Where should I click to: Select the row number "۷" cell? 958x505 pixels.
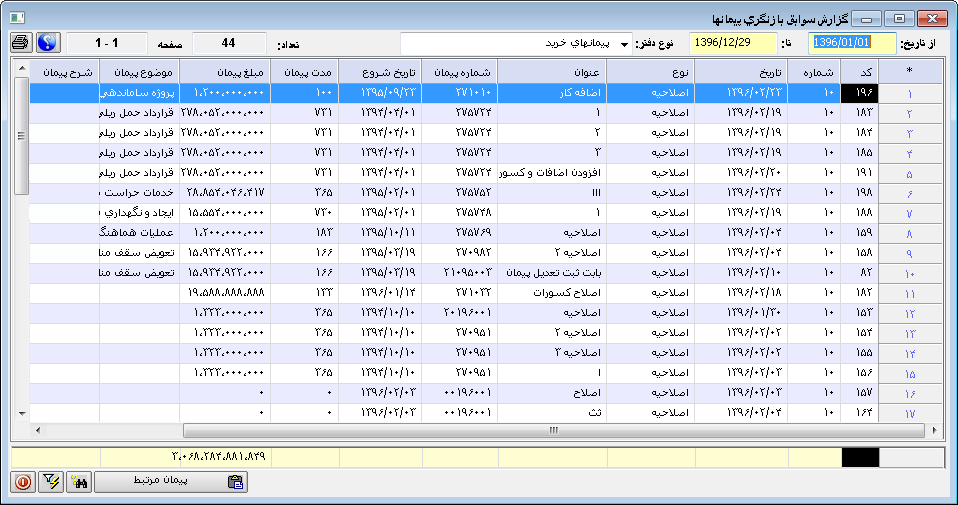tap(910, 213)
